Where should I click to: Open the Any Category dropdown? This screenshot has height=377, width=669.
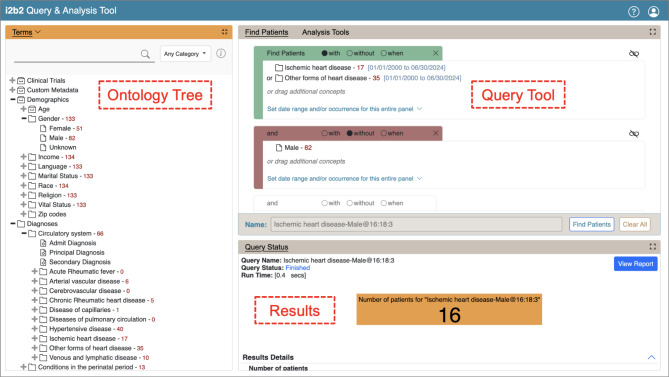pyautogui.click(x=185, y=54)
